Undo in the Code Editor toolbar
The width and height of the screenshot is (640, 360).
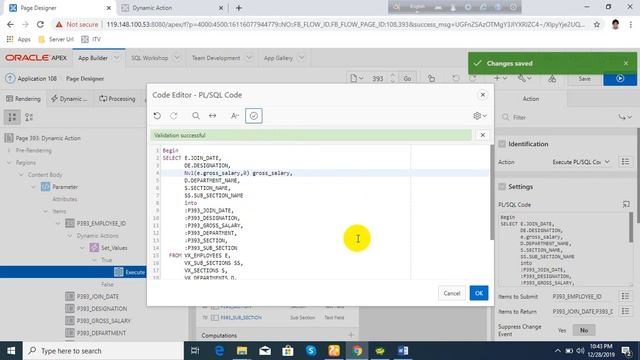coord(157,116)
